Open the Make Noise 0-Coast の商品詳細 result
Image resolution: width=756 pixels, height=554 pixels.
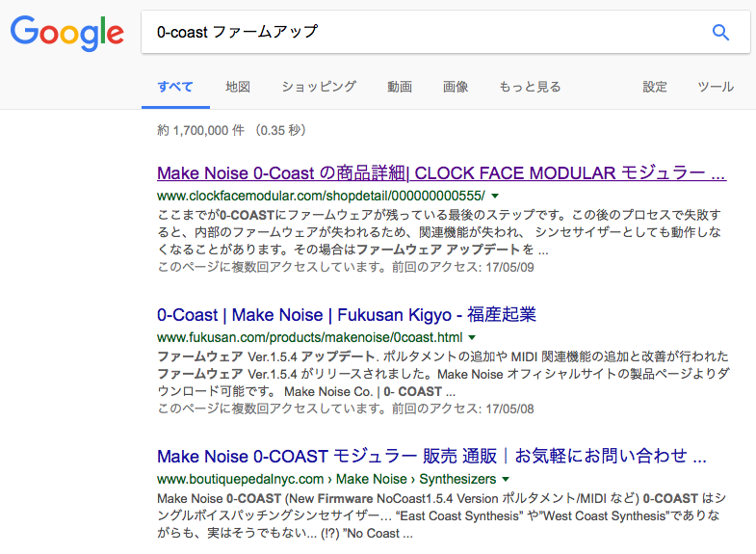coord(442,173)
